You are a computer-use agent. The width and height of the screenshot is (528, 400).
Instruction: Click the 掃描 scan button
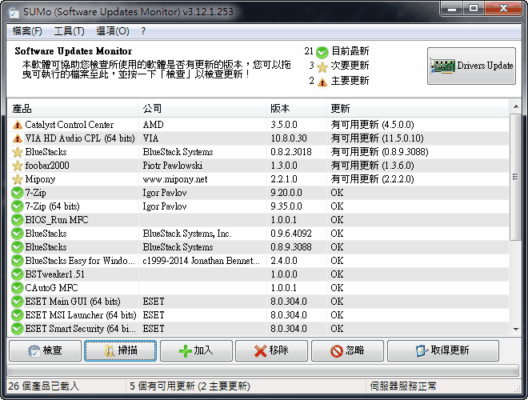pos(120,351)
